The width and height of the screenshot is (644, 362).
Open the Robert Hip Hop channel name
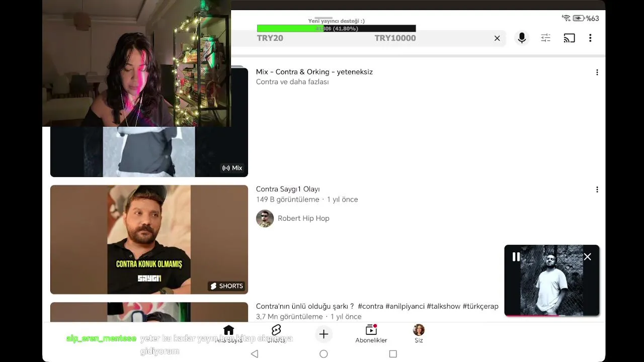click(x=303, y=218)
